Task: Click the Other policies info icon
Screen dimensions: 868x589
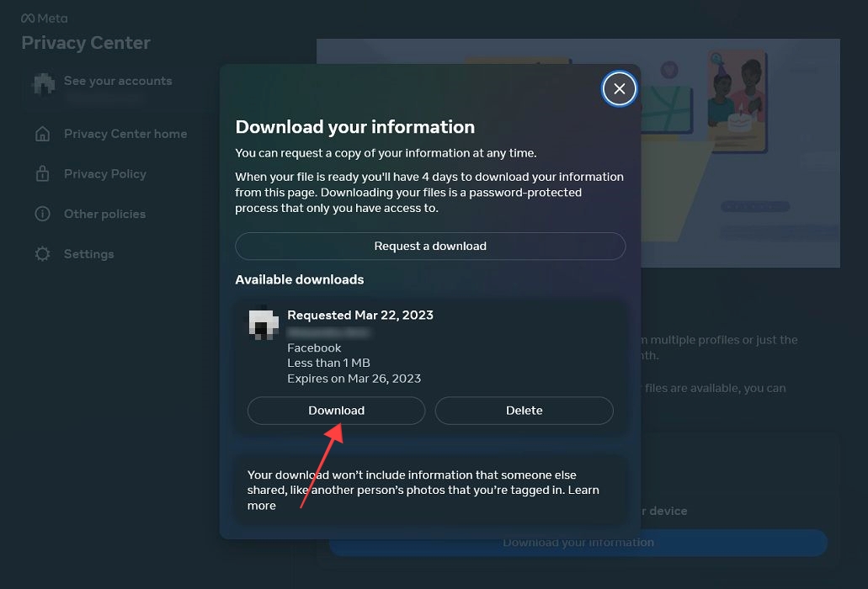Action: pos(43,214)
